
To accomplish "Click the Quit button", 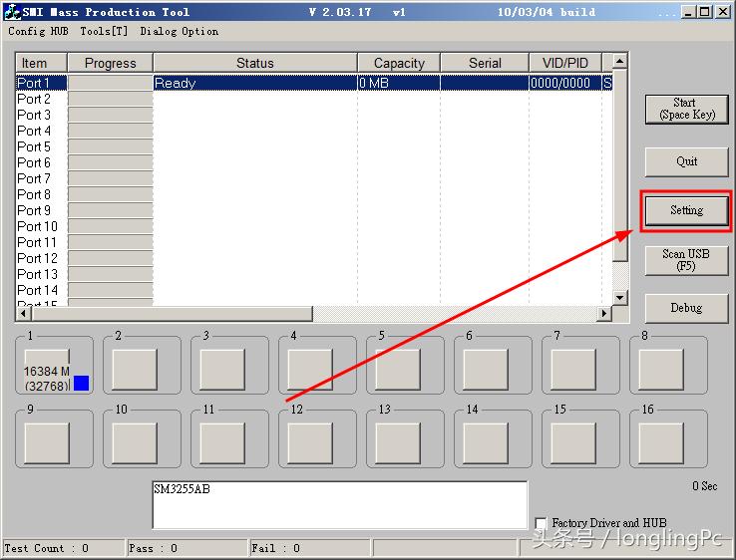I will (x=687, y=161).
